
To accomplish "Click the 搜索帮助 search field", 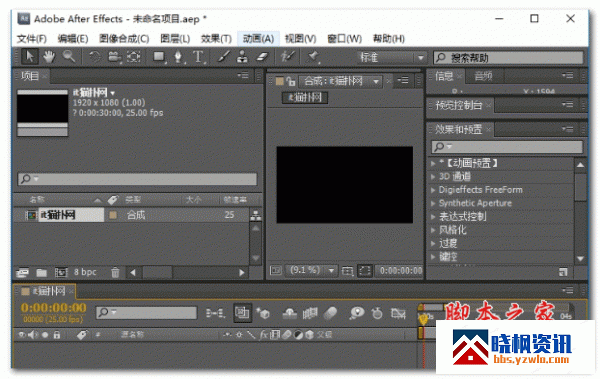I will click(509, 58).
